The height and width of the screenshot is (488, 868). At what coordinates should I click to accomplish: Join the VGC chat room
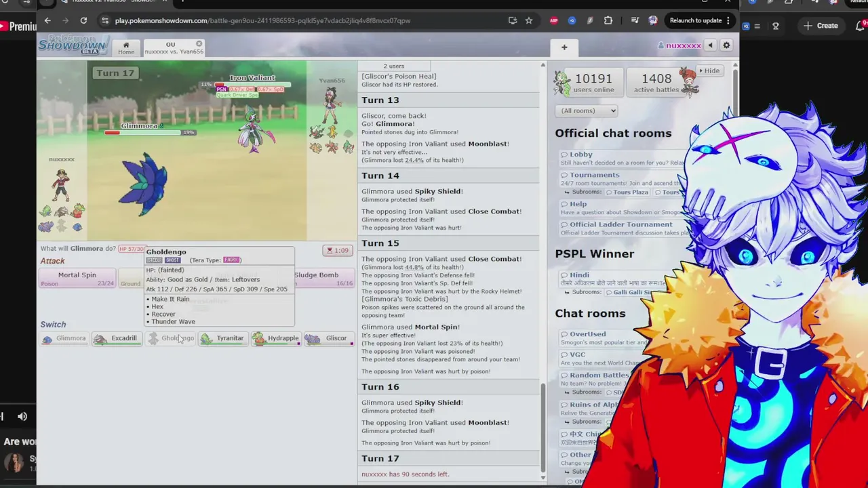click(577, 354)
